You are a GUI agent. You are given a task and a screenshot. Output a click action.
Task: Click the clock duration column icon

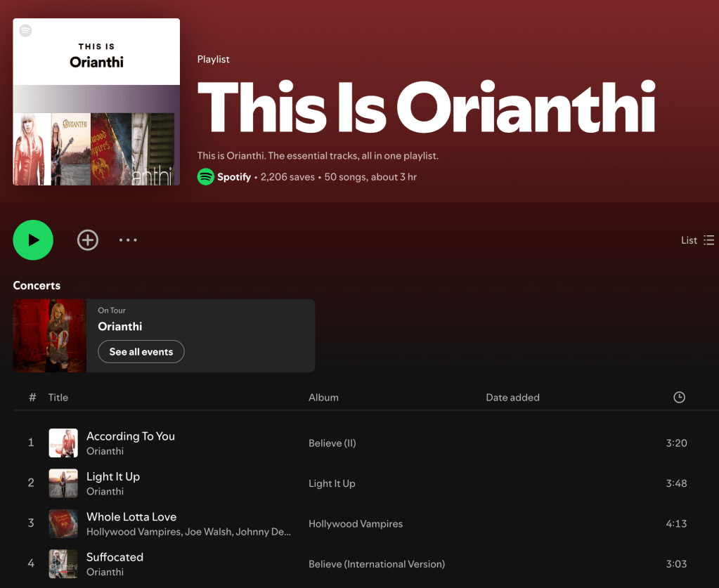click(679, 398)
